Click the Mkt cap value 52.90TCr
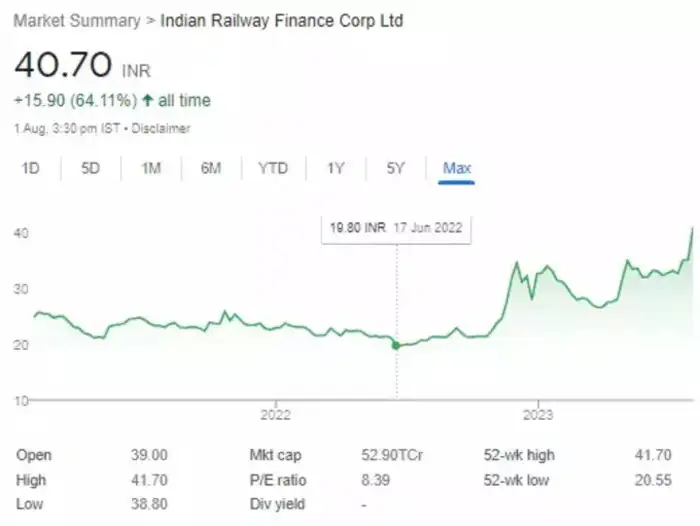This screenshot has width=700, height=526. point(392,455)
